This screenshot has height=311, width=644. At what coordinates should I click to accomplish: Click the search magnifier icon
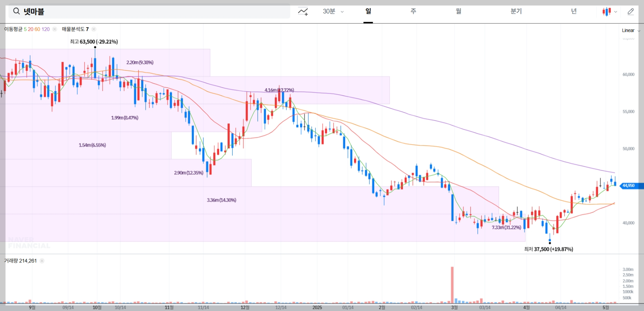(x=16, y=11)
